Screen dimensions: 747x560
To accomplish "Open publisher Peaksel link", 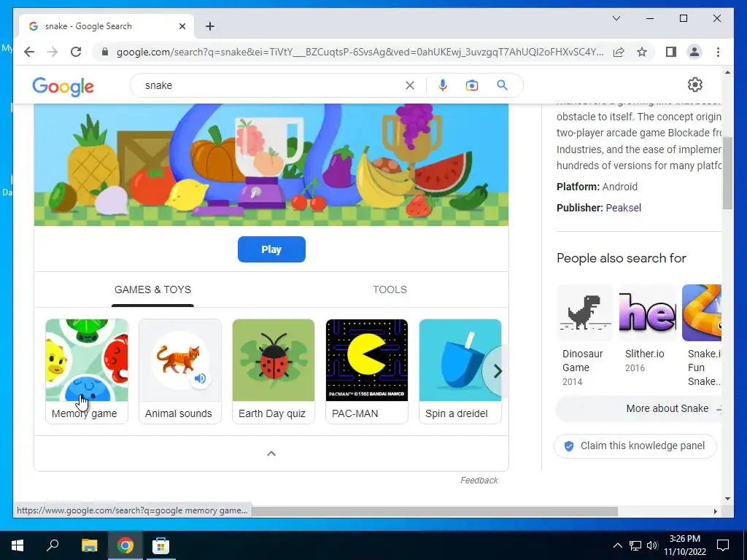I will point(623,208).
